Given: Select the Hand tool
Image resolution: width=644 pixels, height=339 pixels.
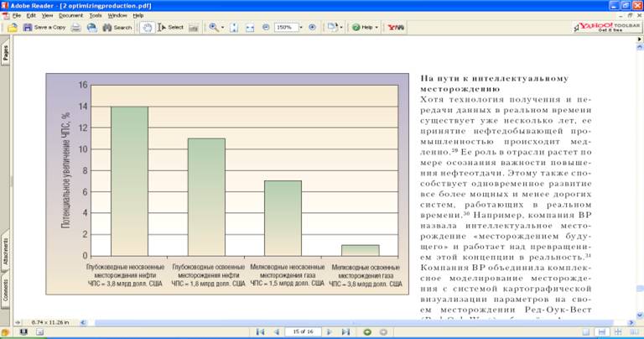Looking at the screenshot, I should tap(148, 27).
